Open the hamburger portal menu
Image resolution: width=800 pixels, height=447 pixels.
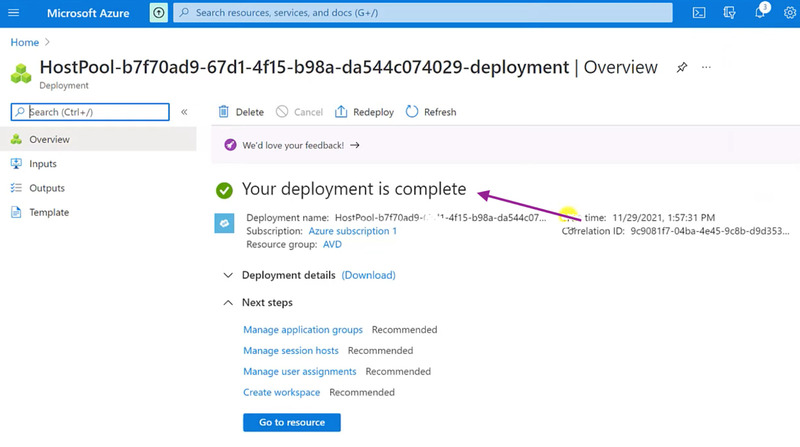pos(14,13)
